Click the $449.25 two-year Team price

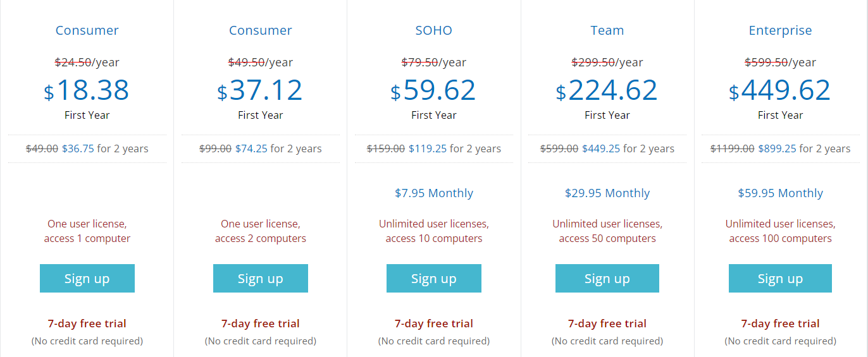click(601, 149)
